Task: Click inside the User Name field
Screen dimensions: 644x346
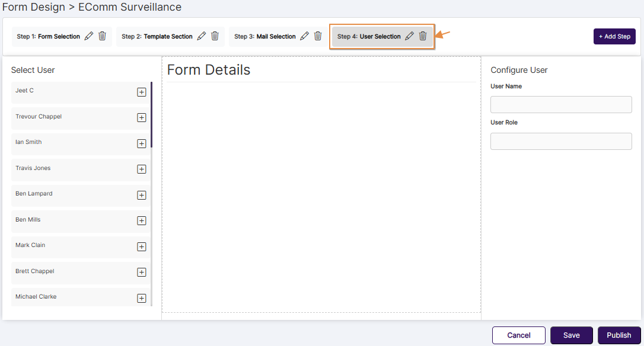Action: point(560,104)
